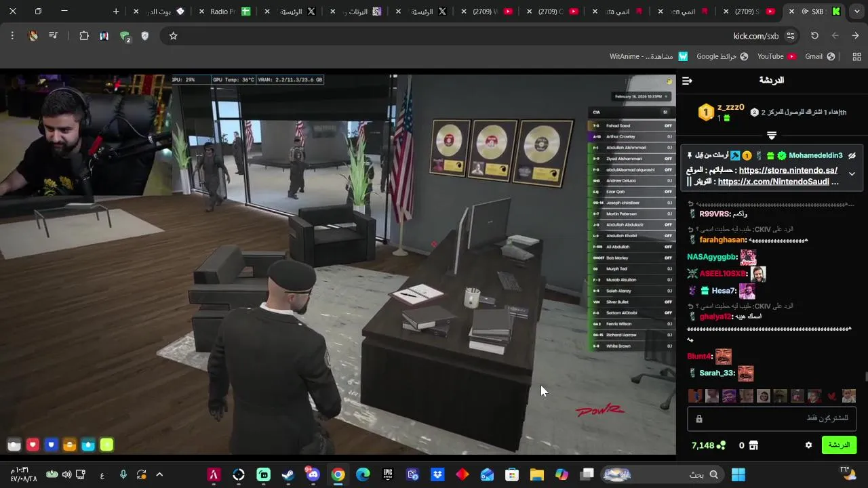This screenshot has height=488, width=868.
Task: Open Steam from taskbar
Action: click(x=288, y=474)
